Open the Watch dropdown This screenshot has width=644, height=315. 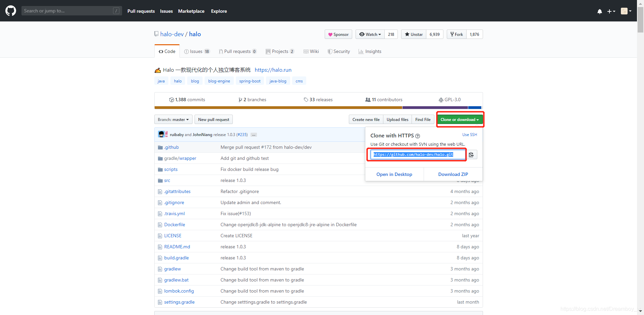pos(370,34)
